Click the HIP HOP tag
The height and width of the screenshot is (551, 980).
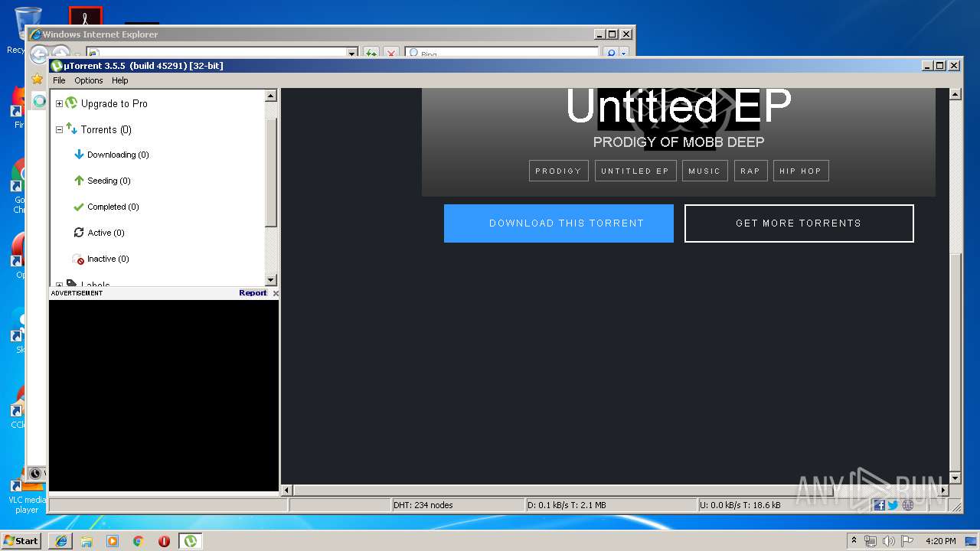[801, 171]
